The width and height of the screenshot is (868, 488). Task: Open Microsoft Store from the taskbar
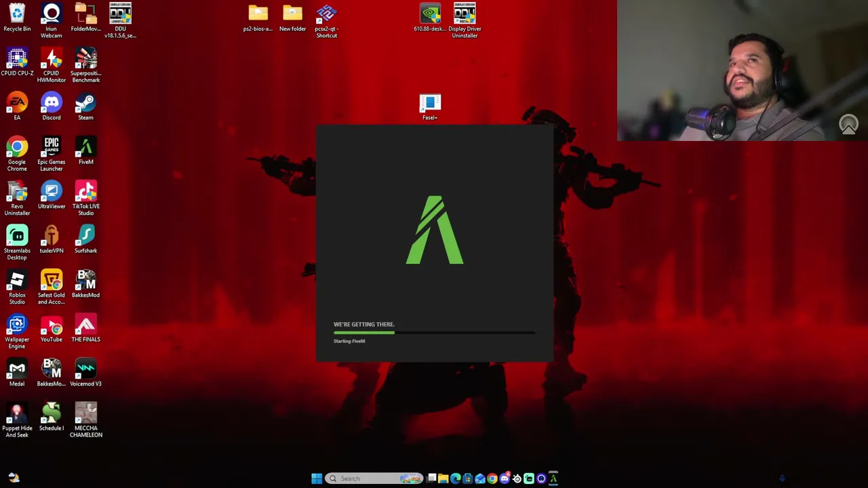click(x=467, y=479)
